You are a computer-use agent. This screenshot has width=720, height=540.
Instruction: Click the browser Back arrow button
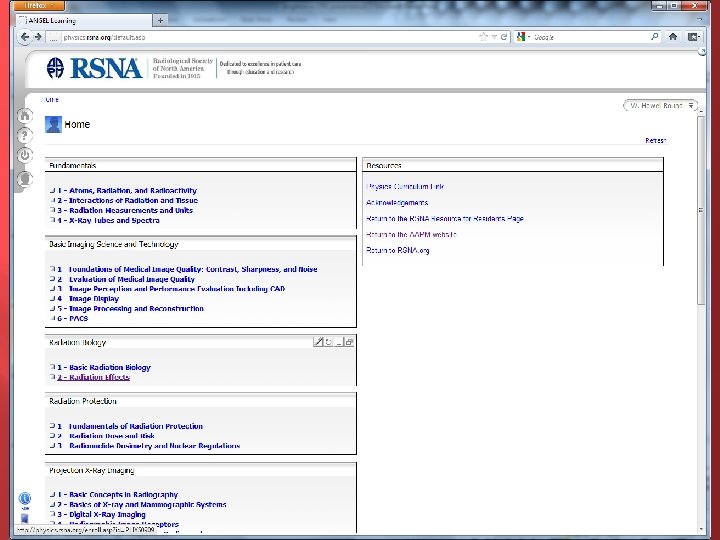25,37
